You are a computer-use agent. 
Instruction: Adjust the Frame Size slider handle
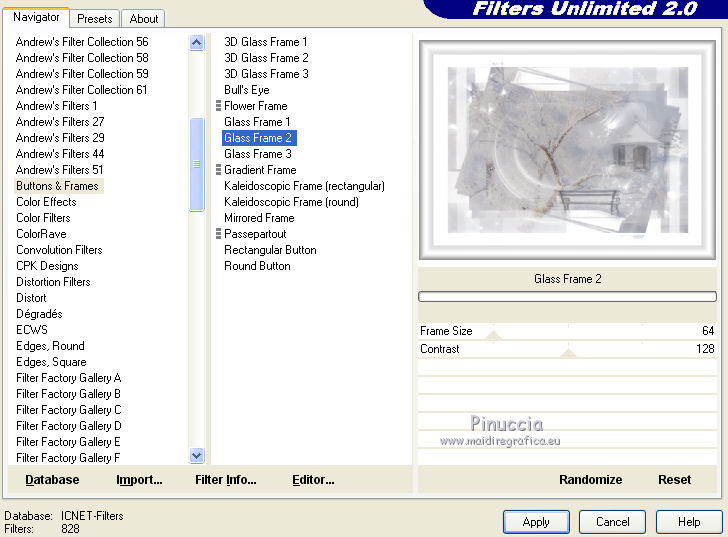pyautogui.click(x=494, y=336)
